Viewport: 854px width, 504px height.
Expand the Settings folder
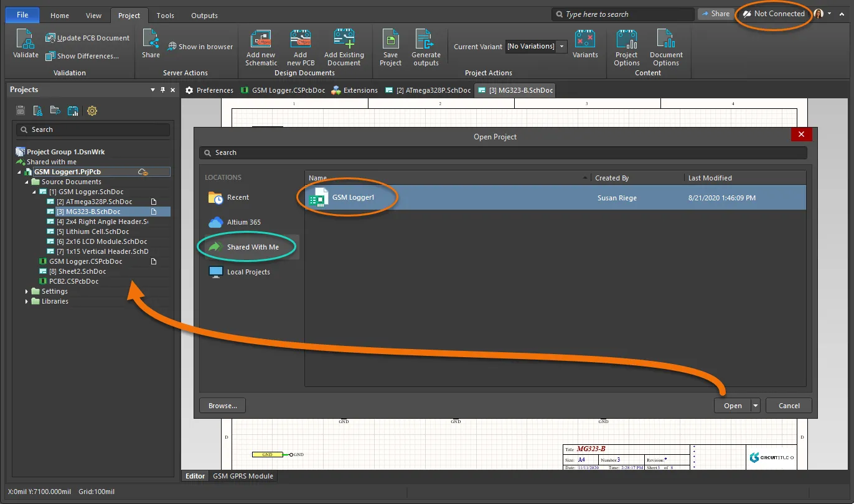pos(27,291)
